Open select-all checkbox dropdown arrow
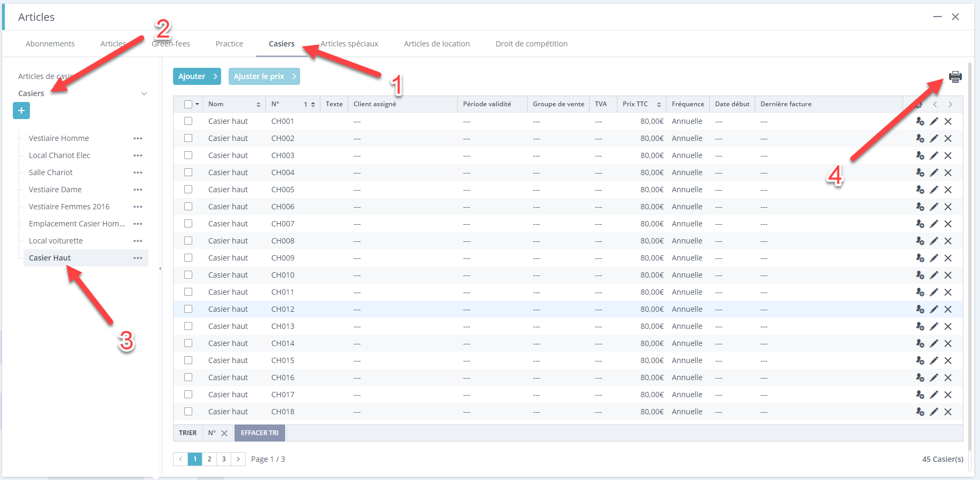The image size is (980, 480). (197, 104)
